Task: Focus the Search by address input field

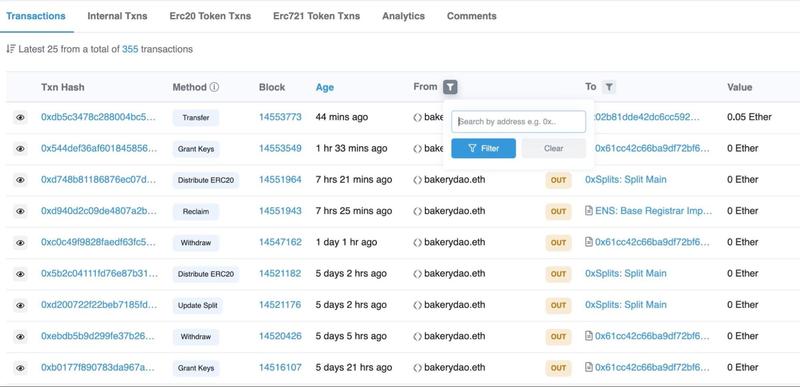Action: click(518, 122)
